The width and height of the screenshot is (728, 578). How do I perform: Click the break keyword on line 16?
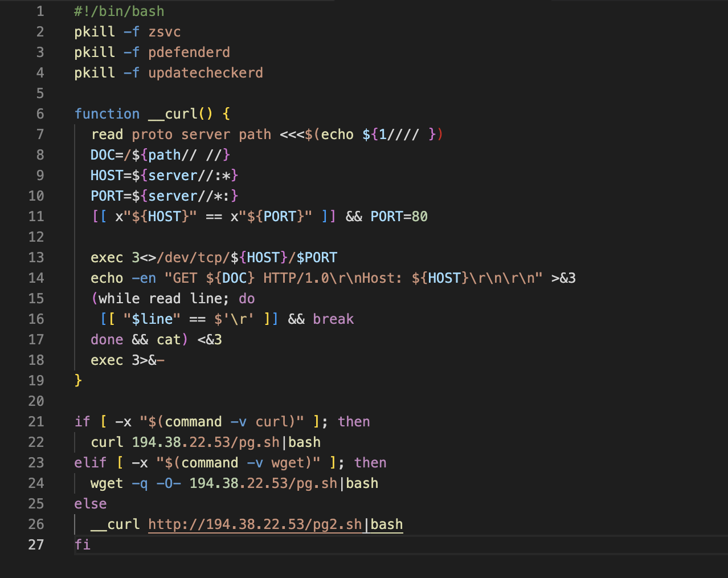(x=333, y=319)
